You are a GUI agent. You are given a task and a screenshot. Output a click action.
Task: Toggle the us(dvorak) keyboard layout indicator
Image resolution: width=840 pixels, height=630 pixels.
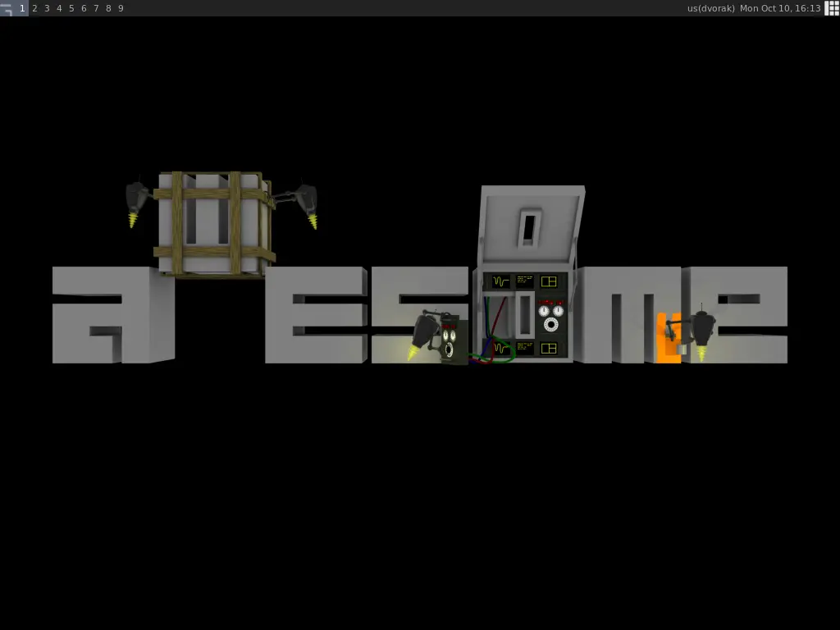point(710,8)
